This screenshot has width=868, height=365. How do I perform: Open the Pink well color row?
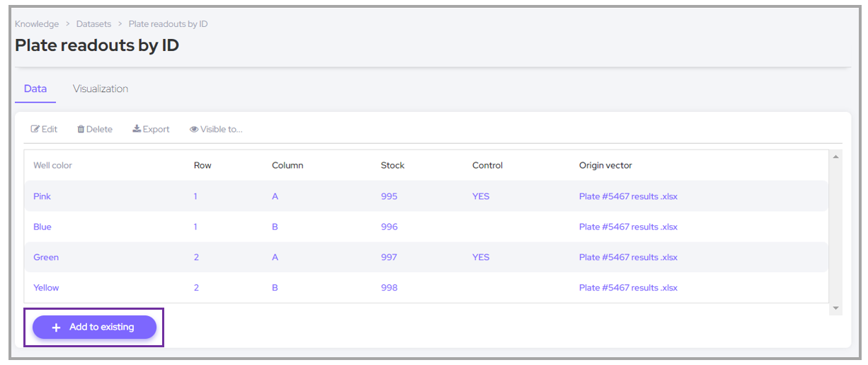pos(42,196)
